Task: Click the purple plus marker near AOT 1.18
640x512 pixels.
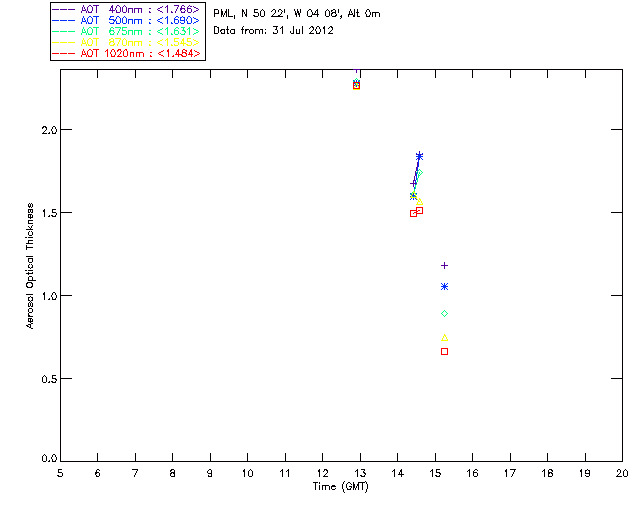Action: 444,265
